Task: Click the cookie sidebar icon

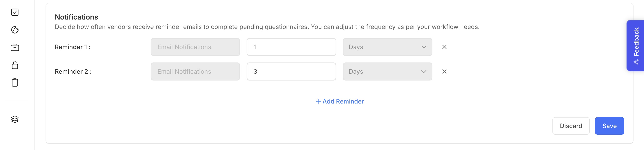Action: coord(15,30)
